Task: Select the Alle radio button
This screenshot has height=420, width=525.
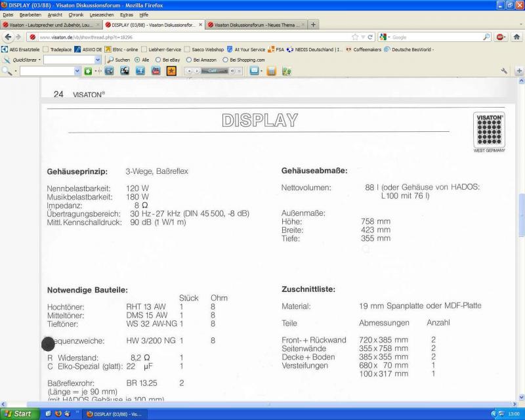Action: coord(137,60)
